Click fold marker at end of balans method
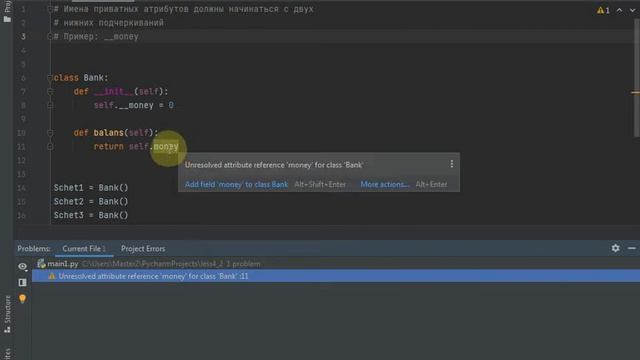Viewport: 640px width, 360px height. click(x=50, y=146)
